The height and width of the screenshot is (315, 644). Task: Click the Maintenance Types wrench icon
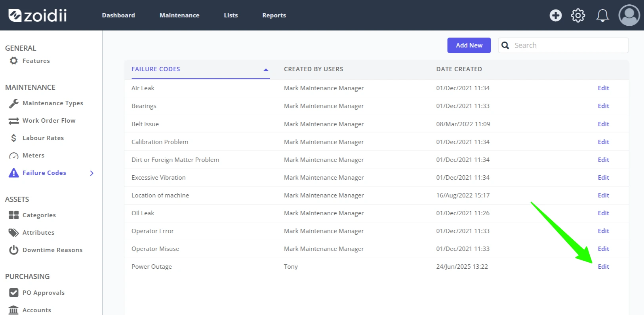14,103
